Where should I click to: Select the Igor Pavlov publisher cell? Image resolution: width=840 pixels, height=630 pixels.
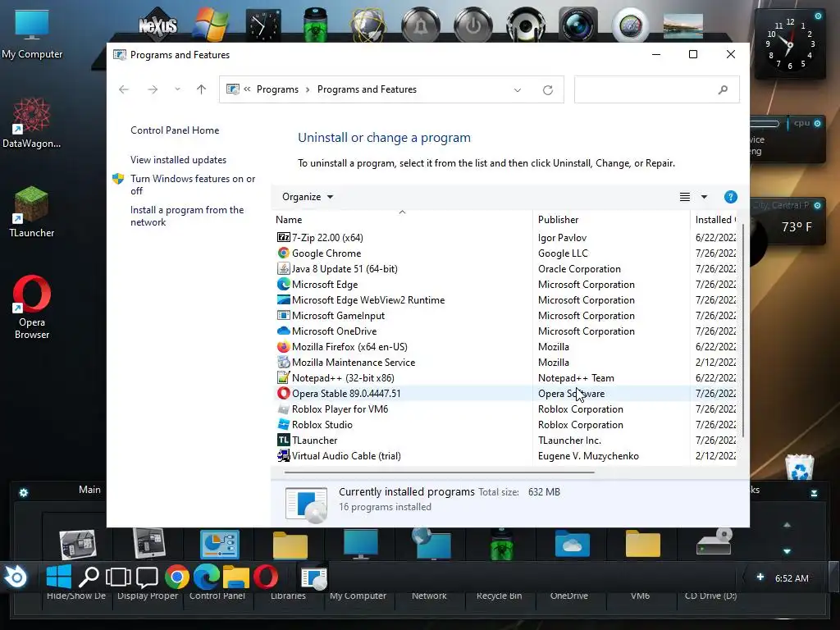click(x=562, y=237)
